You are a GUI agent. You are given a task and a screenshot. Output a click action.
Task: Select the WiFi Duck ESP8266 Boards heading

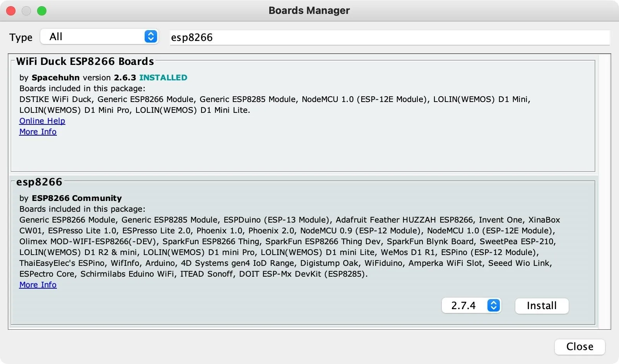85,61
